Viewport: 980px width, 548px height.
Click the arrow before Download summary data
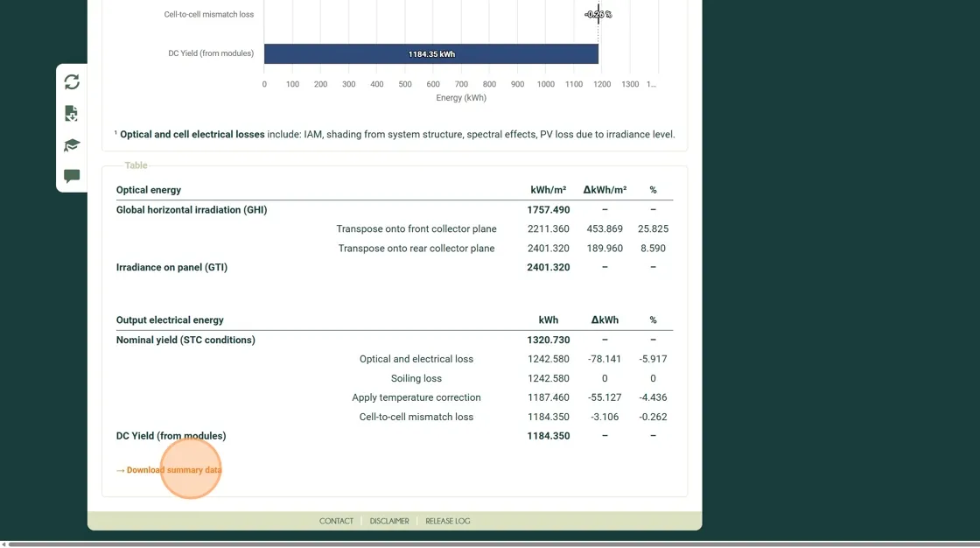click(121, 471)
